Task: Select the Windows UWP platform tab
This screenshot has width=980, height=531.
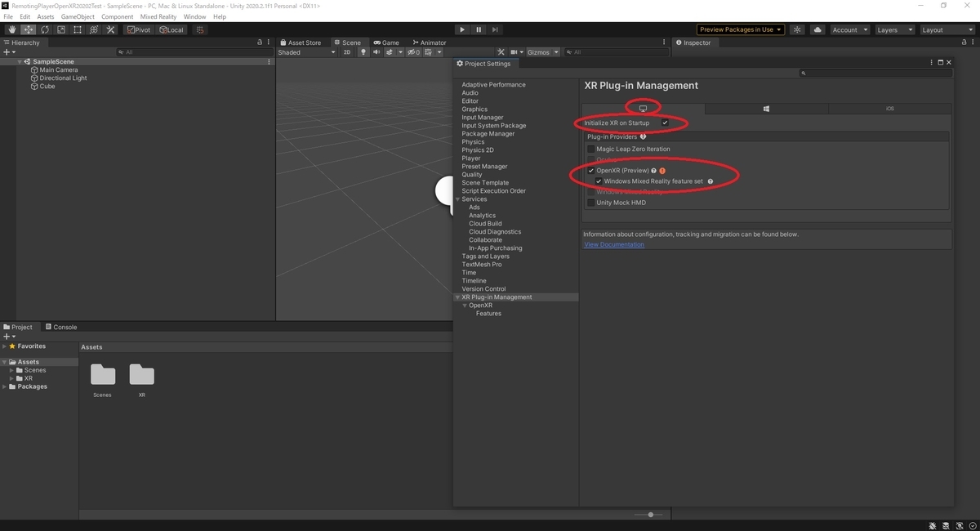Action: coord(766,109)
